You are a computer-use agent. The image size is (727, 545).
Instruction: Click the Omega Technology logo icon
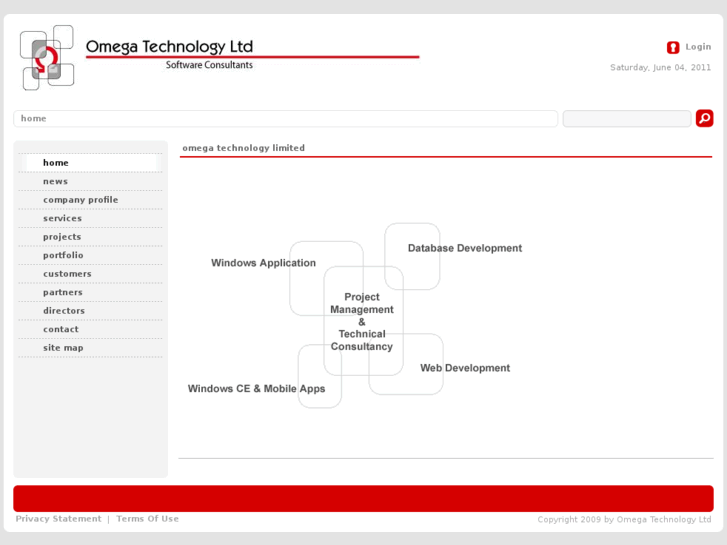click(x=47, y=58)
